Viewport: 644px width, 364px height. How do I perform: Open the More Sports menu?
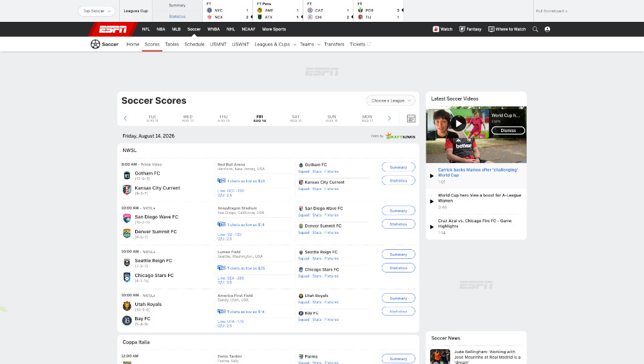274,29
